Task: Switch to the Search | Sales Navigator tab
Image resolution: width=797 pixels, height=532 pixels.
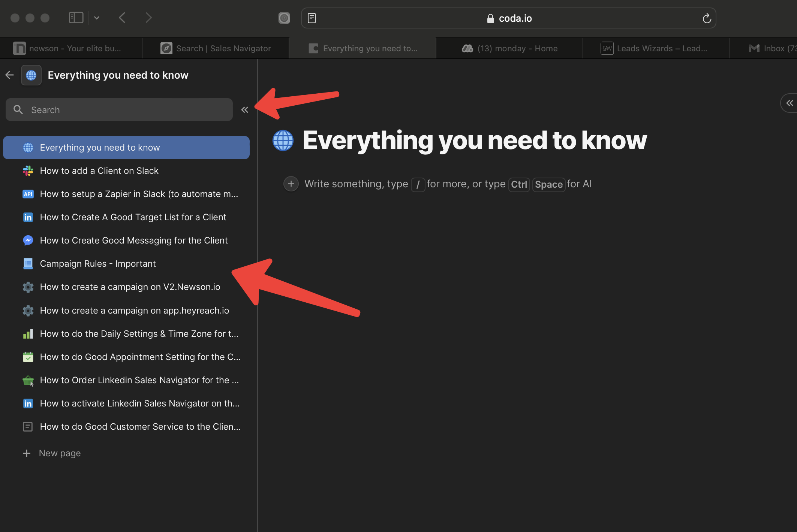Action: [x=216, y=48]
